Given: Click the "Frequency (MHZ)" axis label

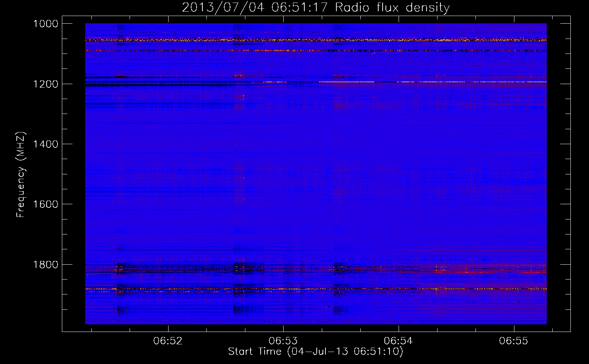Looking at the screenshot, I should point(21,175).
